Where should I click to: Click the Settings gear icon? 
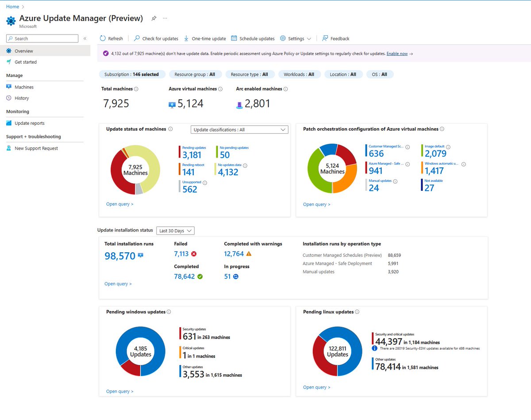283,39
